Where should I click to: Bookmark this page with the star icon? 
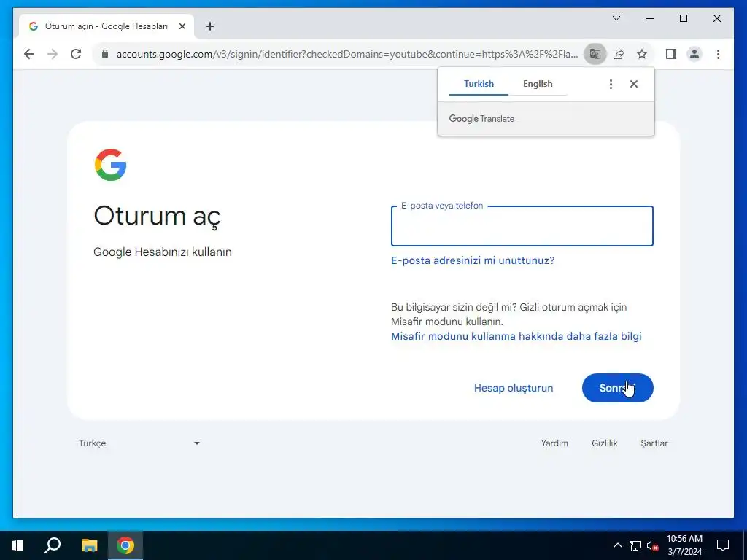(x=642, y=54)
